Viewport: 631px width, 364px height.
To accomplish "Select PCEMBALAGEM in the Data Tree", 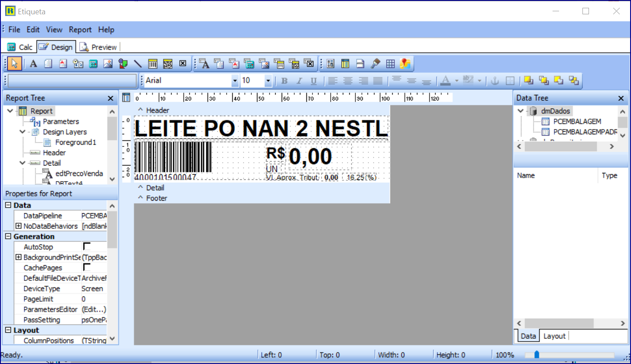I will point(577,121).
